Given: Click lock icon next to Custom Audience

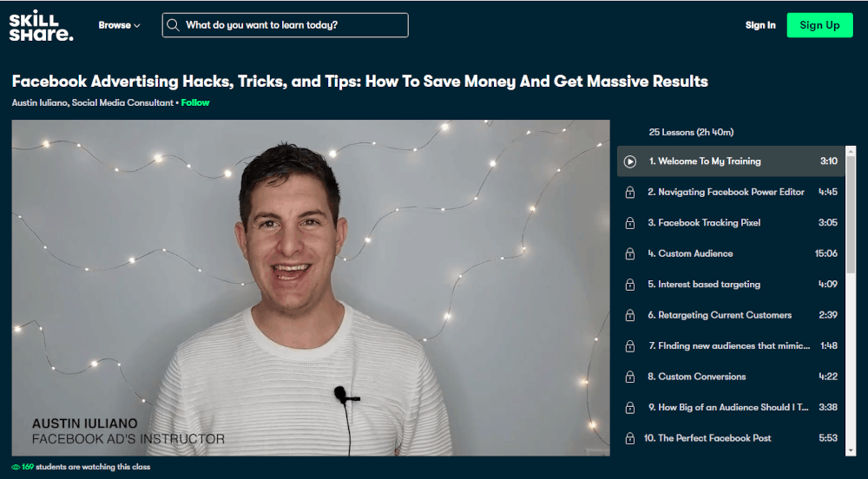Looking at the screenshot, I should 630,254.
